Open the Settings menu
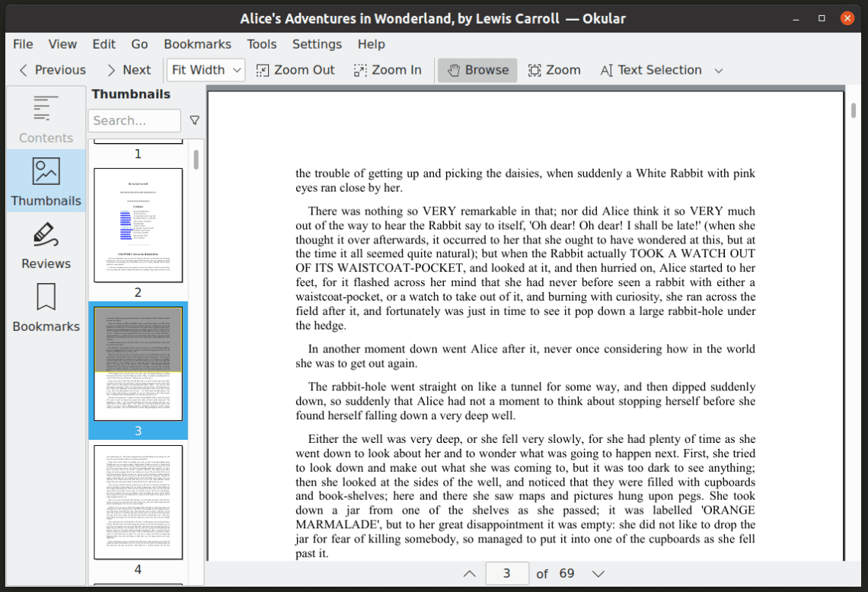This screenshot has width=868, height=592. [x=317, y=44]
